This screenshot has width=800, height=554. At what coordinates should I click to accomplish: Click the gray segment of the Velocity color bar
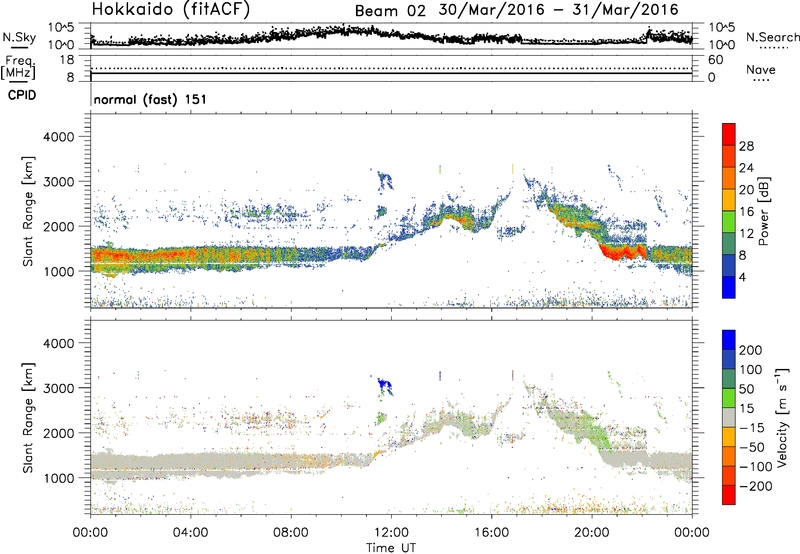pyautogui.click(x=729, y=417)
